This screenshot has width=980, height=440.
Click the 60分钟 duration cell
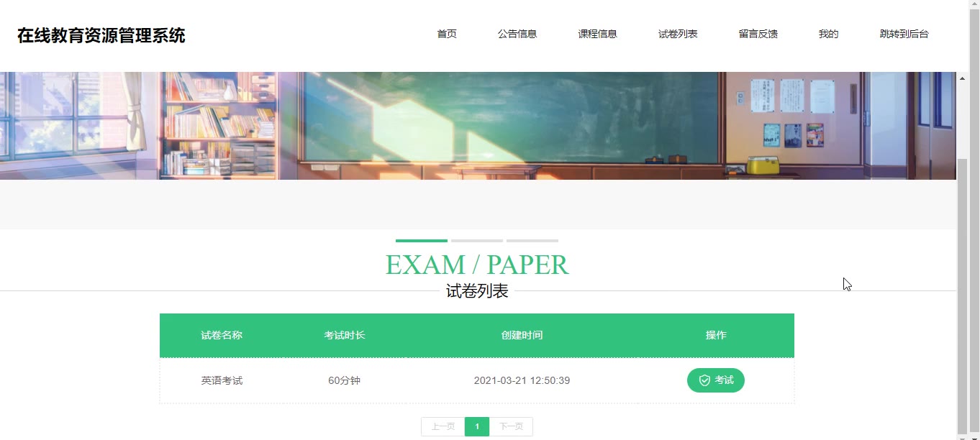pos(345,380)
